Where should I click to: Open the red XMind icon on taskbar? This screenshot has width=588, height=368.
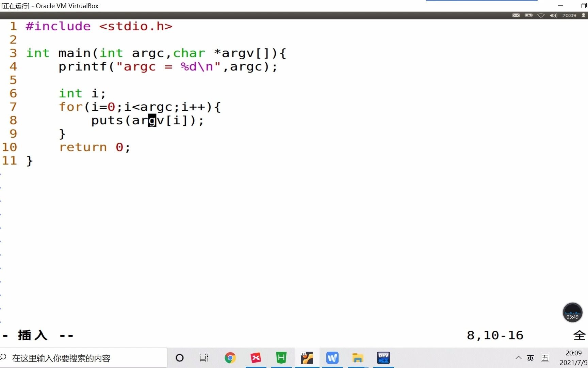(256, 358)
